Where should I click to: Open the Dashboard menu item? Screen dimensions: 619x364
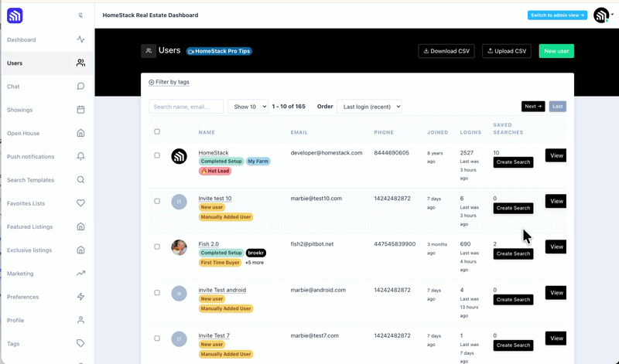[22, 40]
